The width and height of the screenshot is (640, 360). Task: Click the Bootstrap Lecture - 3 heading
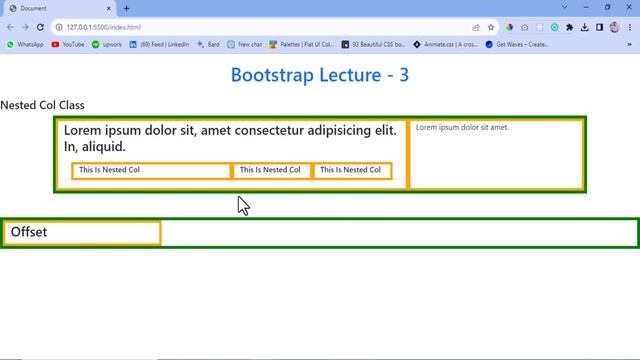(320, 75)
